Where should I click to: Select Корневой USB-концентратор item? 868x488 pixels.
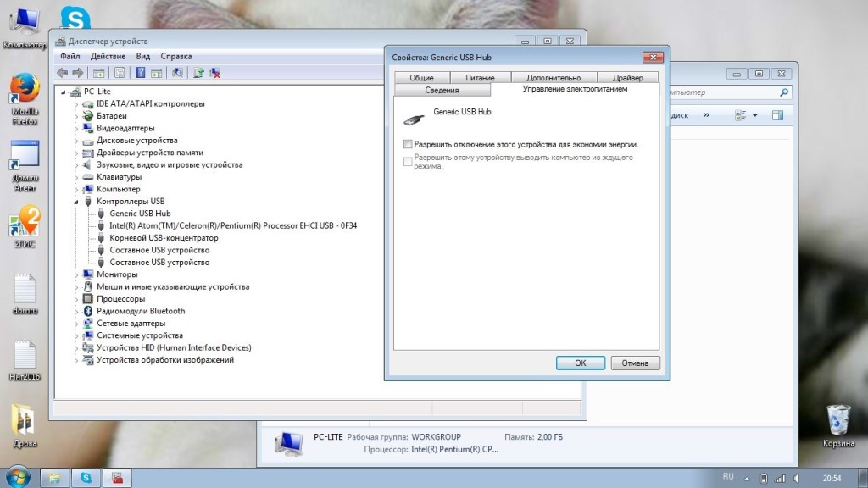[x=164, y=238]
